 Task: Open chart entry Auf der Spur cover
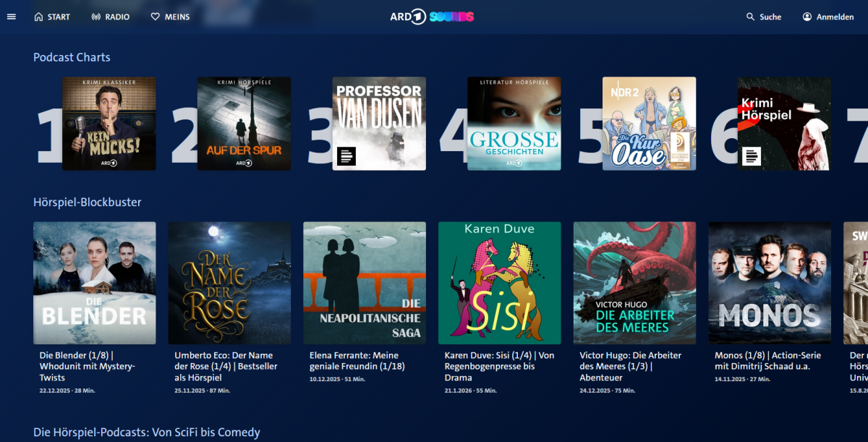[x=244, y=124]
